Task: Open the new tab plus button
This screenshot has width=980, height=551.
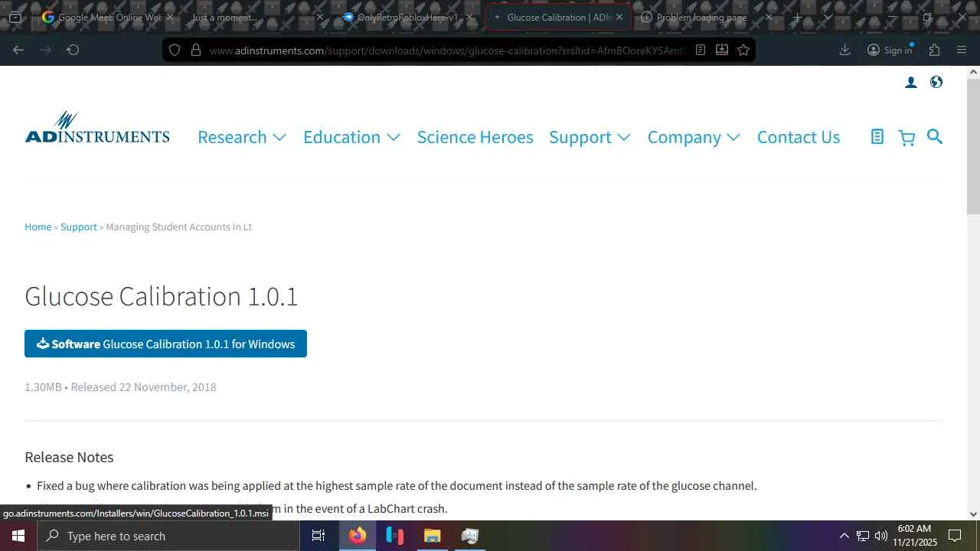Action: pyautogui.click(x=798, y=17)
